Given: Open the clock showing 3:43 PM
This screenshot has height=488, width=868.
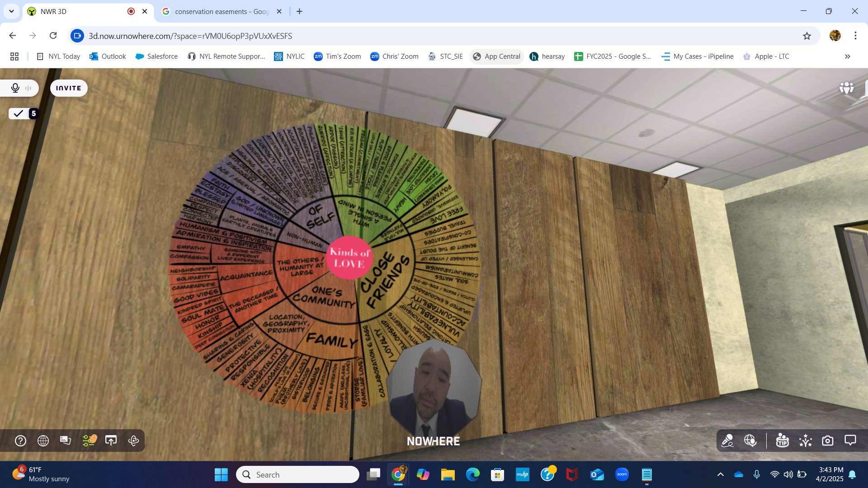Looking at the screenshot, I should pyautogui.click(x=830, y=474).
